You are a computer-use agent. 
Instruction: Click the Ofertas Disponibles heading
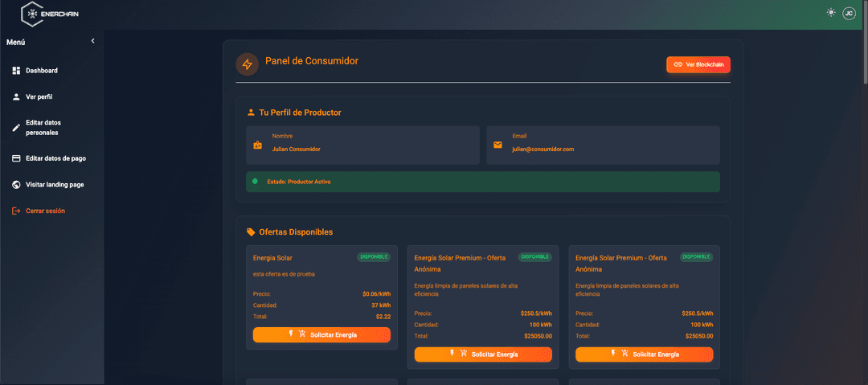(x=296, y=232)
